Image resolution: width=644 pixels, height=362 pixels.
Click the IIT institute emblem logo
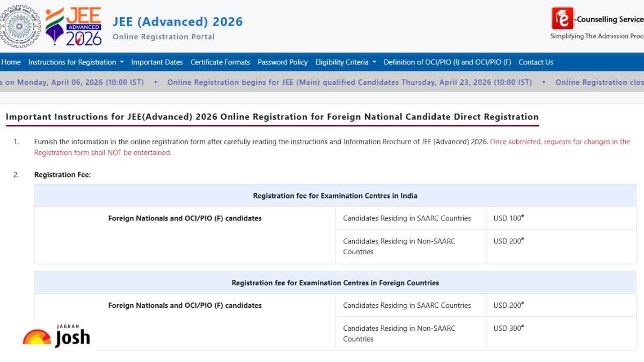pos(19,26)
